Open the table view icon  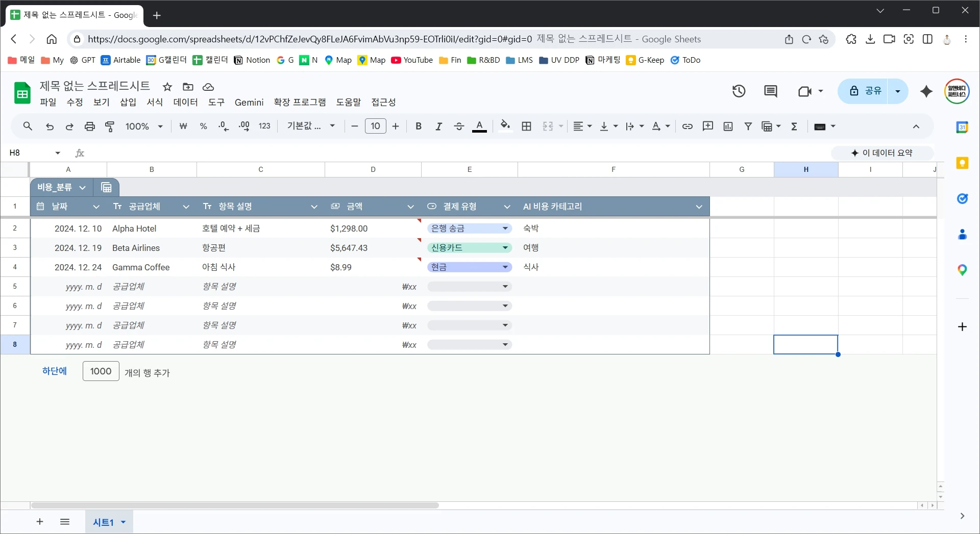point(106,187)
